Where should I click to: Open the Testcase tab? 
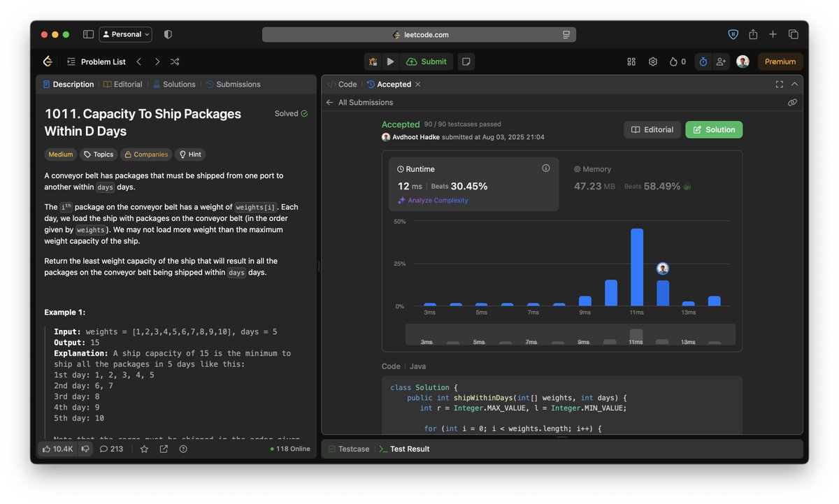point(348,449)
